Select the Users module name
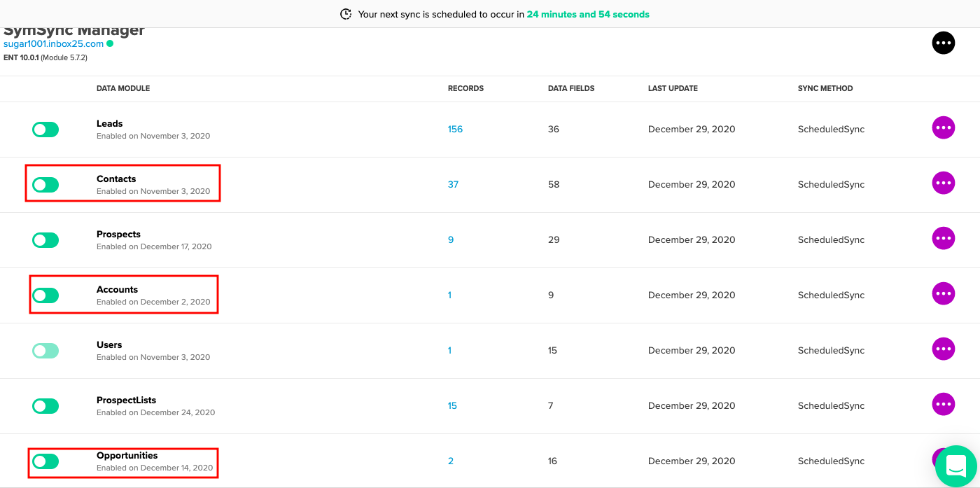980x488 pixels. pos(109,345)
